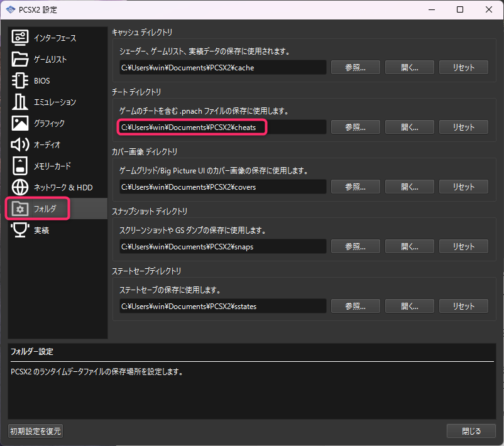Focus the covers path input field
504x446 pixels.
click(222, 187)
